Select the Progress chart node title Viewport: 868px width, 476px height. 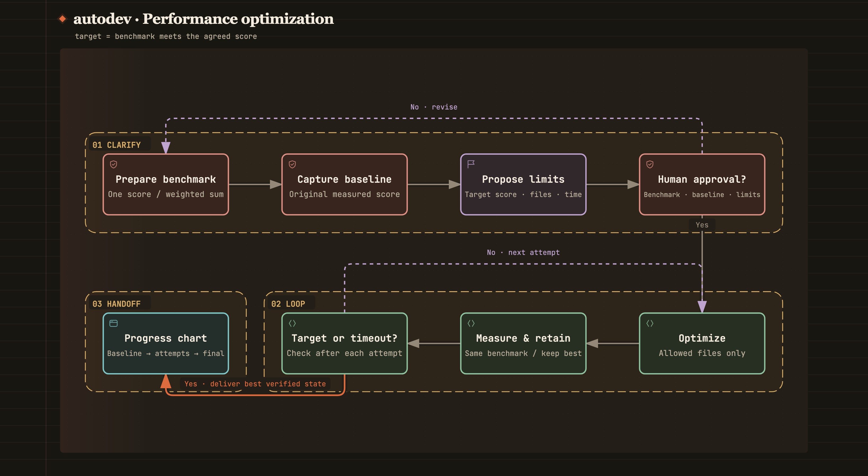coord(166,338)
